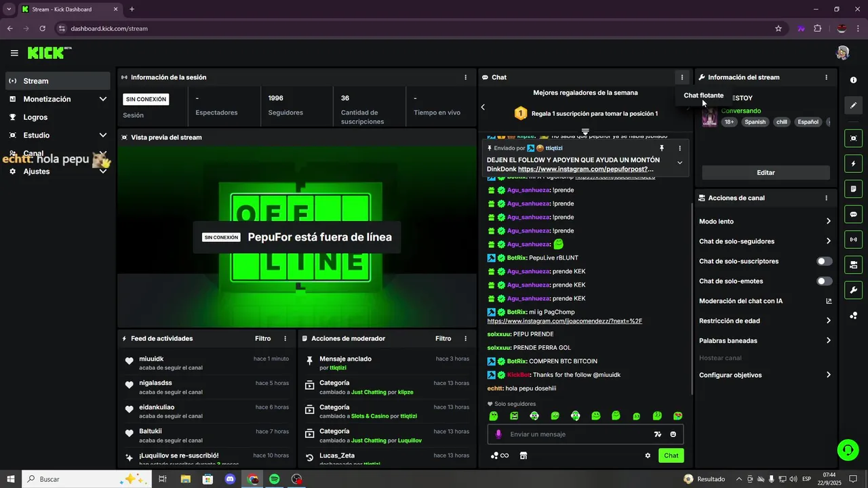Click the channel points infinity icon
Screen dimensions: 868x488
pos(500,455)
